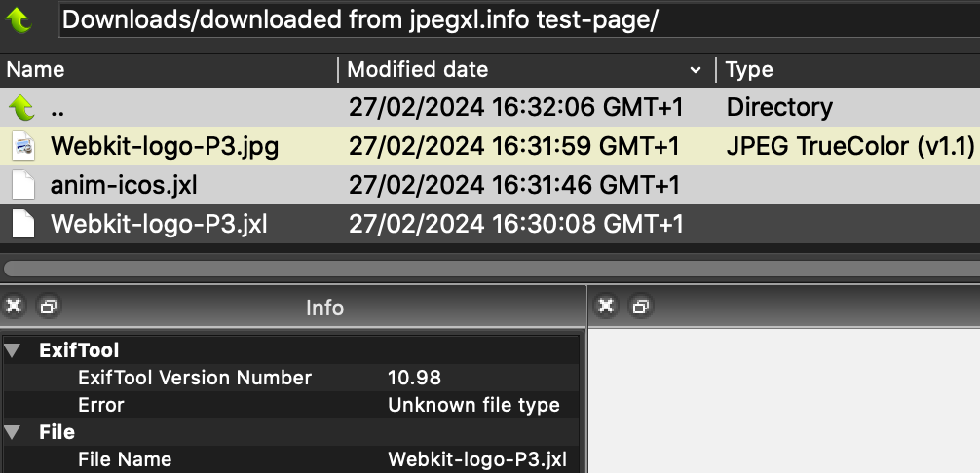The width and height of the screenshot is (980, 473).
Task: Click the folder path input field
Action: (x=516, y=20)
